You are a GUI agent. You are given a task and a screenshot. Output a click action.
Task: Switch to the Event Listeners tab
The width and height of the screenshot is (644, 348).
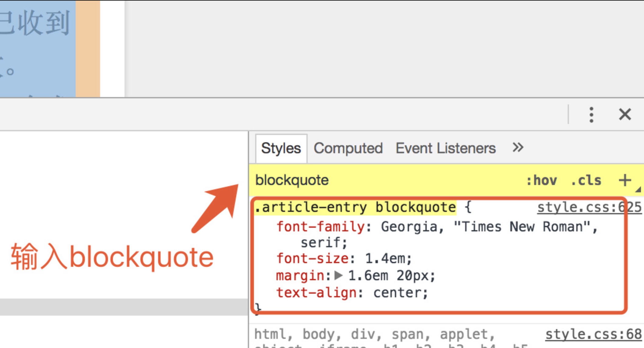point(446,148)
